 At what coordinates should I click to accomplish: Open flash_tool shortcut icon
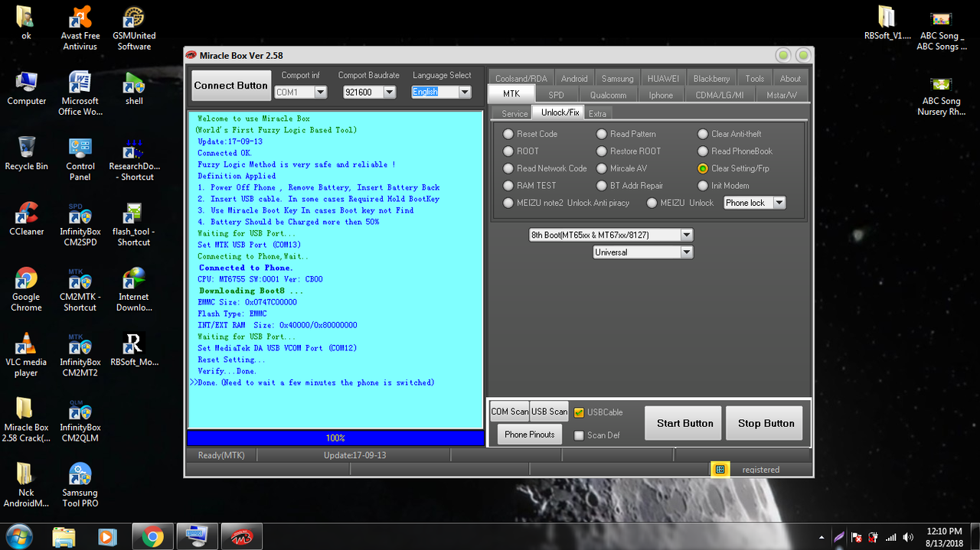134,224
